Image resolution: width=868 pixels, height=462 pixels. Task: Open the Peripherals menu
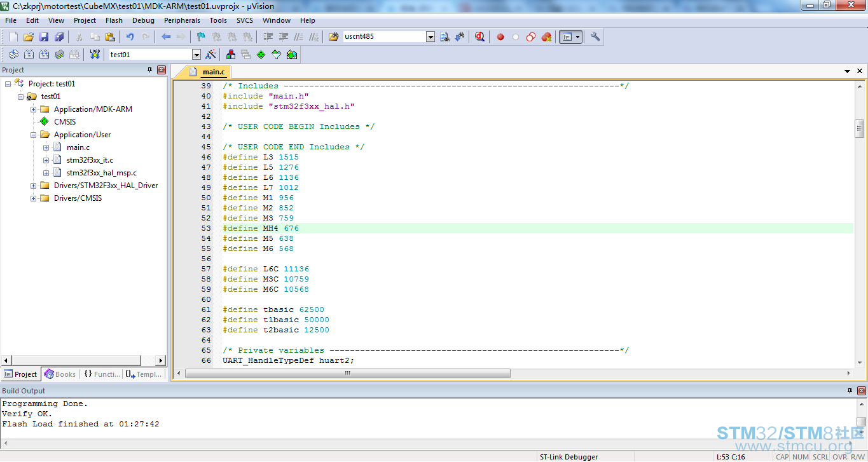point(182,20)
